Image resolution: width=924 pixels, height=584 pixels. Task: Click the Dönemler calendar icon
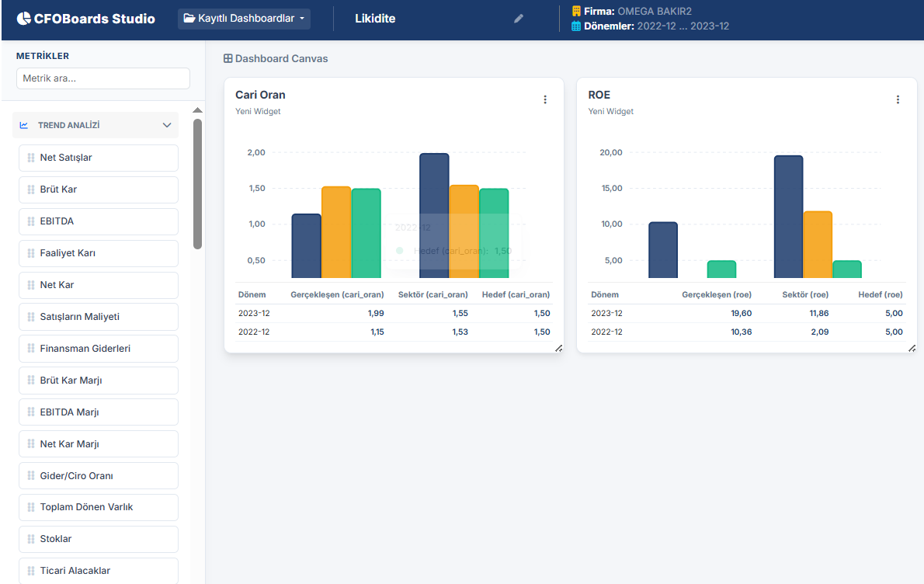click(x=576, y=26)
